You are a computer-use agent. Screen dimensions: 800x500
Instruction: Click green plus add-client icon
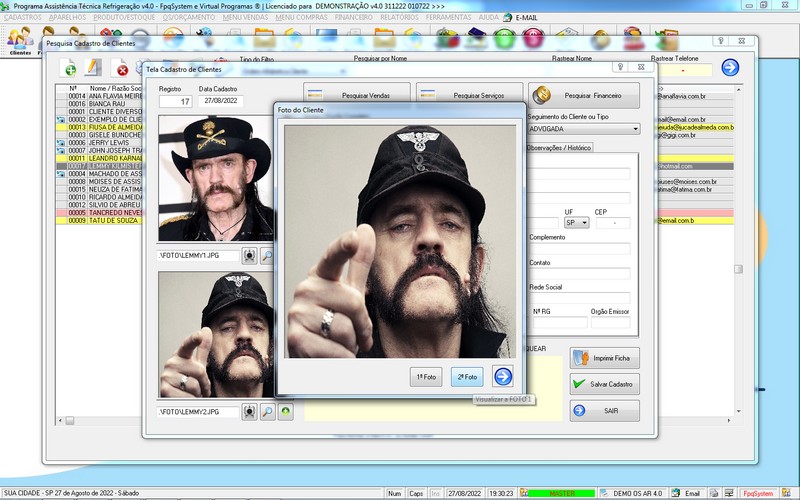point(69,68)
